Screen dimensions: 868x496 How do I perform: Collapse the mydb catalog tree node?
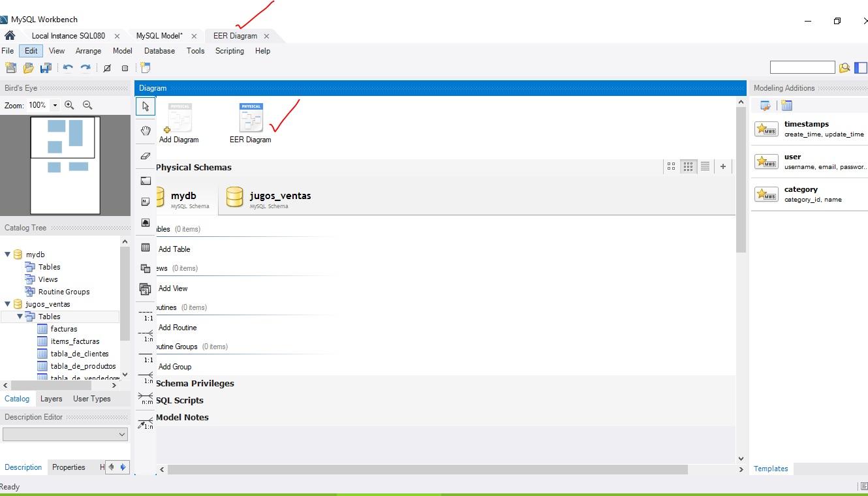click(8, 255)
